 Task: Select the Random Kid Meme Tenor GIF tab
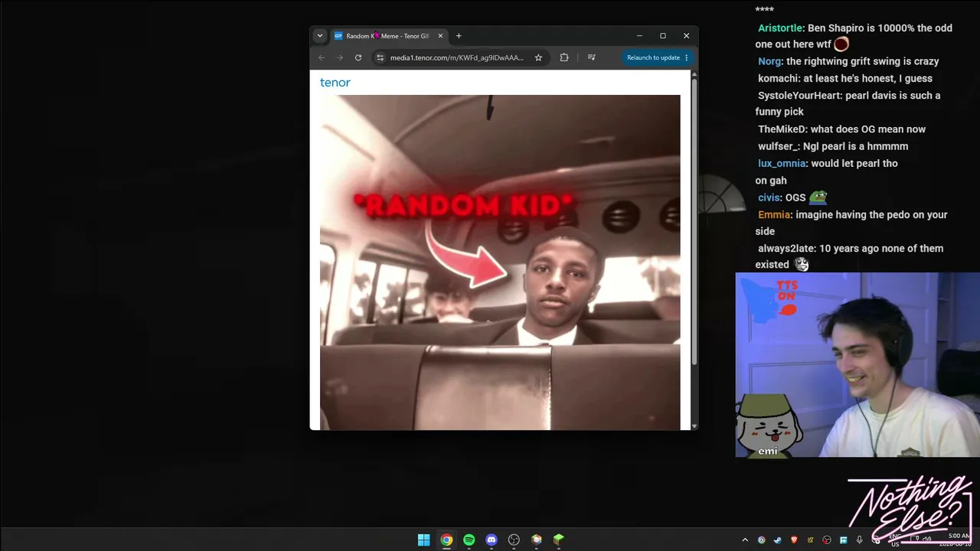click(389, 36)
